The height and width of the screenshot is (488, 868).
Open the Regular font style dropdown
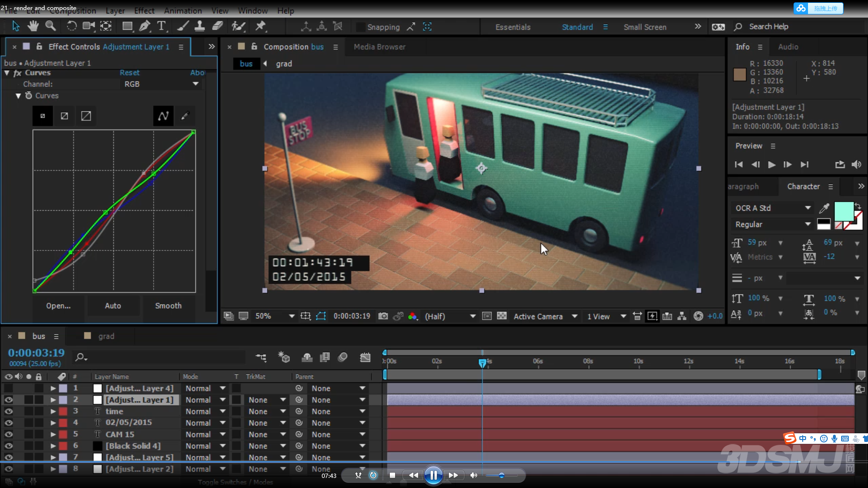(772, 224)
